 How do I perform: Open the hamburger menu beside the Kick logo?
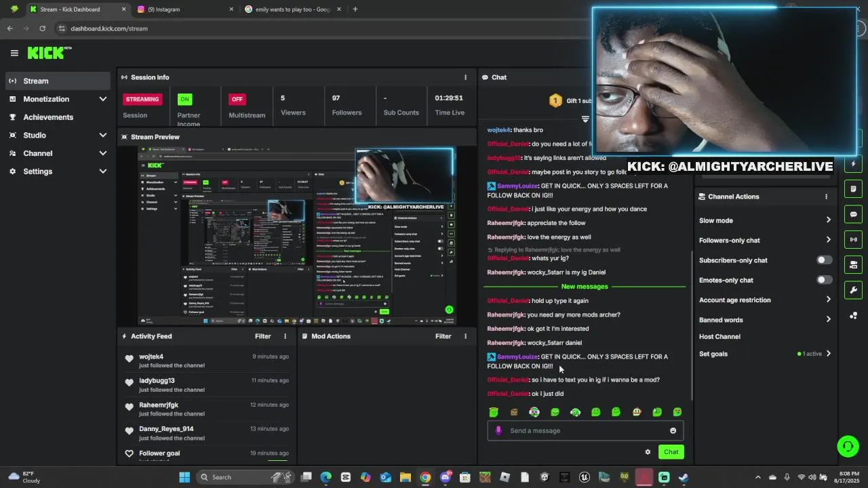(14, 53)
